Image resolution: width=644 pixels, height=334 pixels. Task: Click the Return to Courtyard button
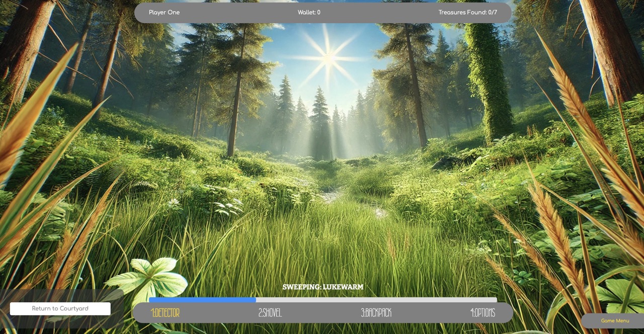[x=60, y=309]
